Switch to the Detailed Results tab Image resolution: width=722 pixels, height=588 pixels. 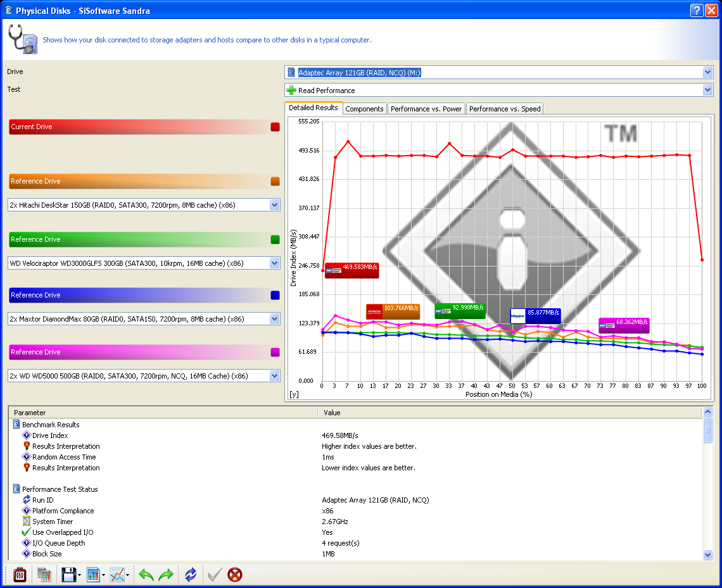click(313, 108)
